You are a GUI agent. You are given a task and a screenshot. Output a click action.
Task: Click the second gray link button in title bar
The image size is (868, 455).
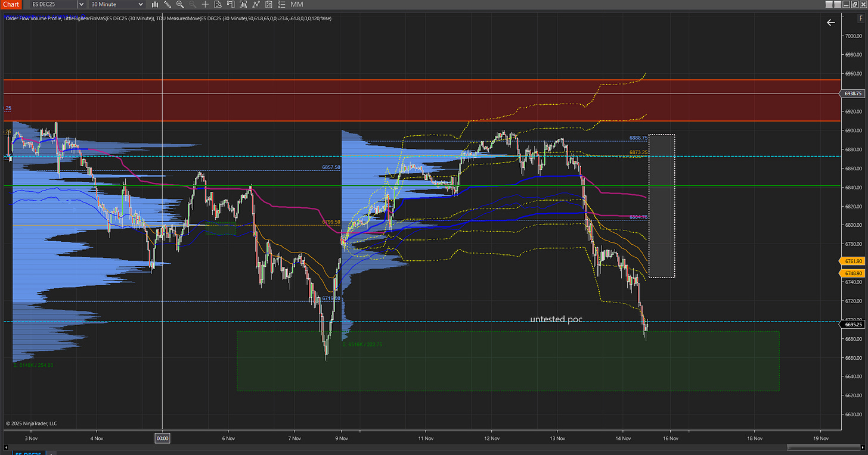pyautogui.click(x=838, y=4)
